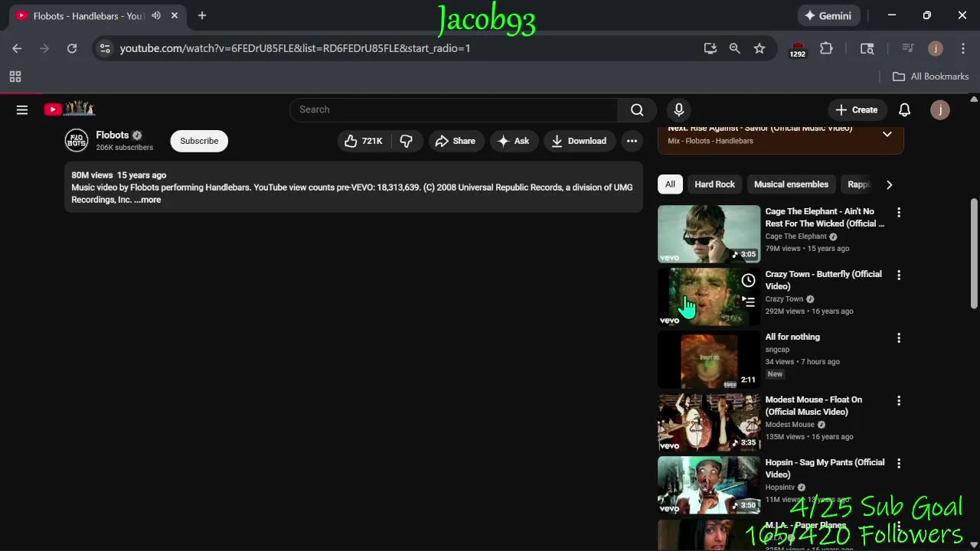Screen dimensions: 980x551
Task: Click the page vertical scrollbar thumb
Action: 974,253
